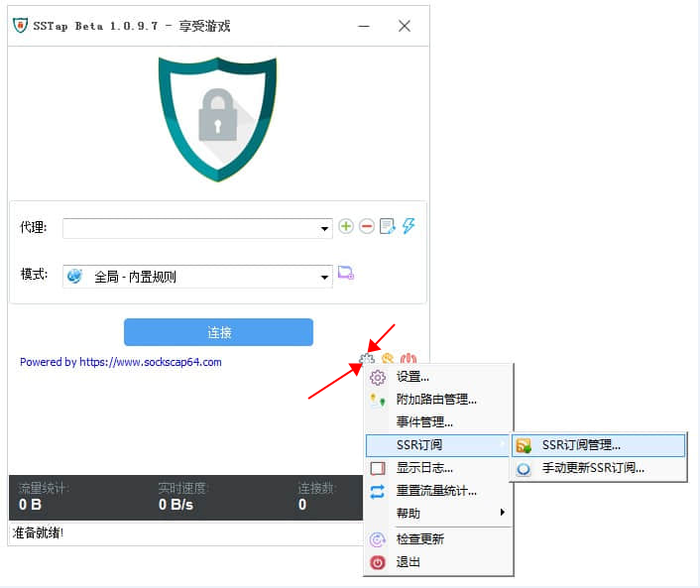Minimize the SSTap window
The width and height of the screenshot is (700, 588).
[x=364, y=26]
